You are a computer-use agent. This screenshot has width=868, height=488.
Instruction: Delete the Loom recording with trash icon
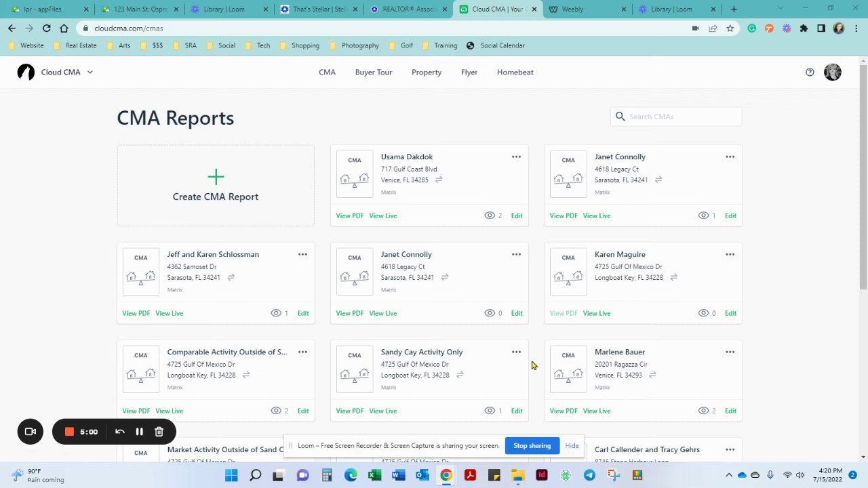tap(159, 432)
